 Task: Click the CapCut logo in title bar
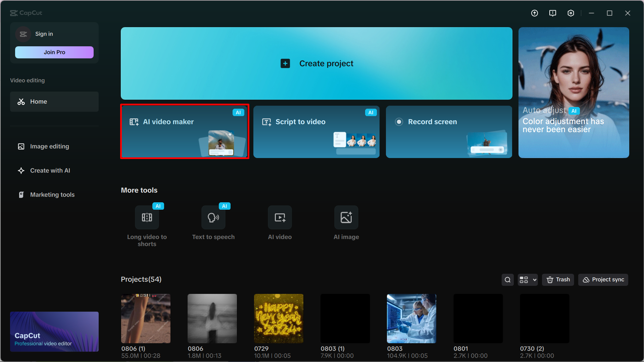(x=26, y=13)
